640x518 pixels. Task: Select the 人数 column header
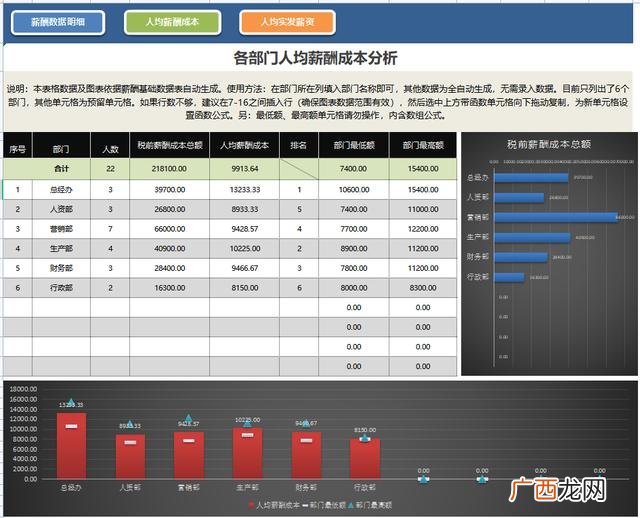(x=110, y=145)
